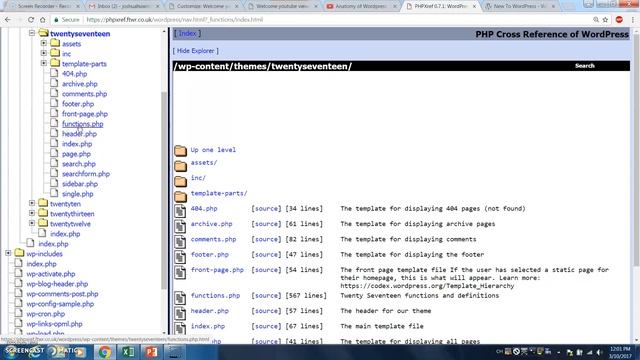Open the assets/ folder icon in file list

180,165
